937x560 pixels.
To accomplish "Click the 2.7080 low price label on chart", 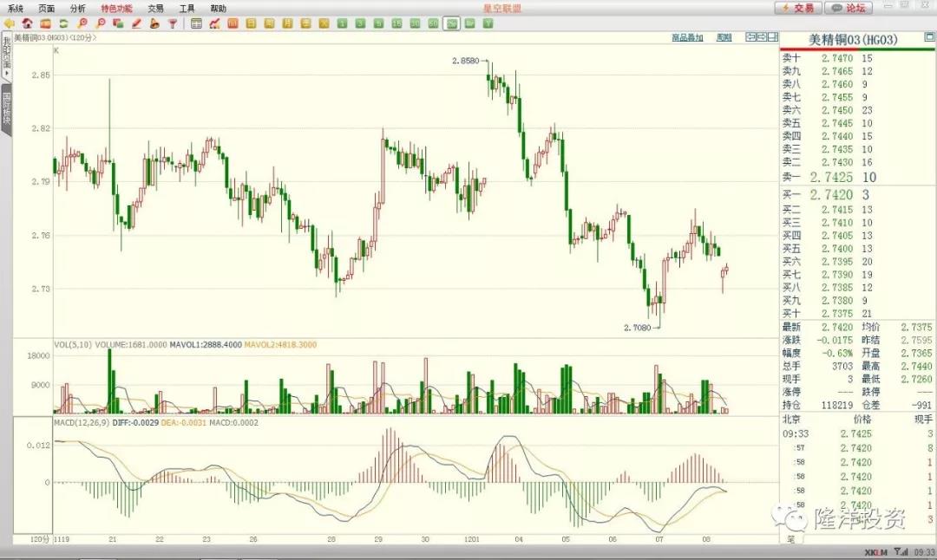I will coord(637,328).
